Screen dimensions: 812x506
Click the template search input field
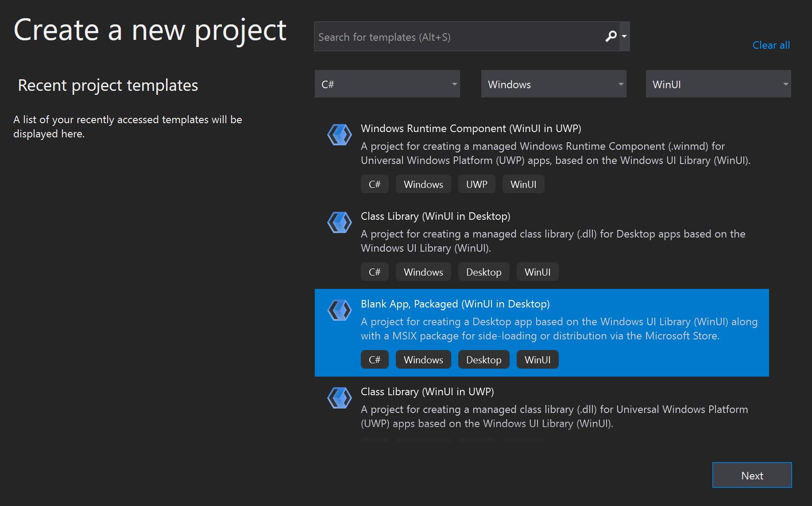(443, 36)
